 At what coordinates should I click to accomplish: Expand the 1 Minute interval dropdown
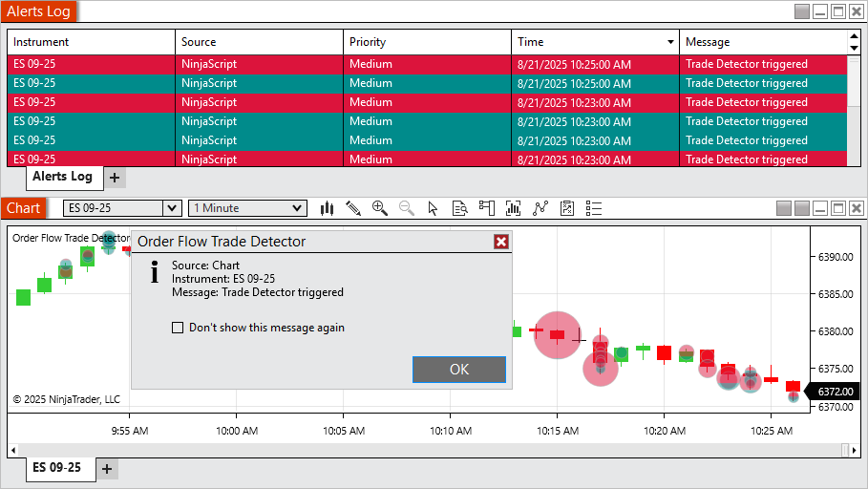coord(298,208)
